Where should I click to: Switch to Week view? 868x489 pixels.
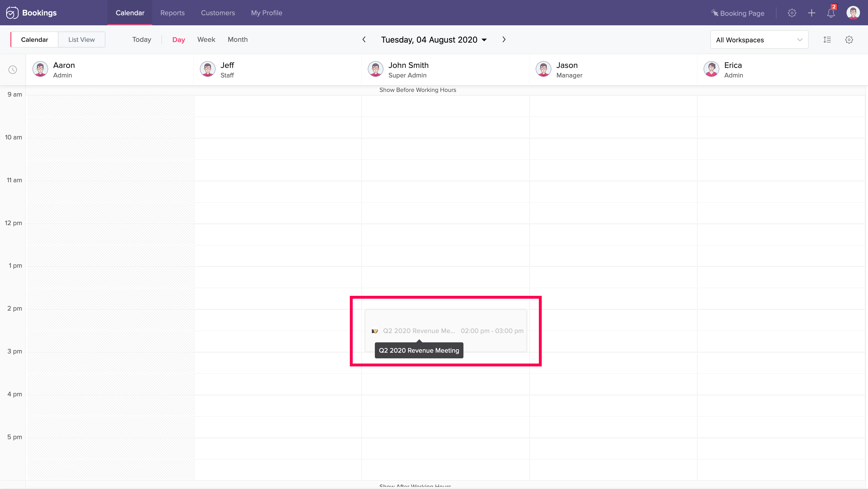click(206, 40)
